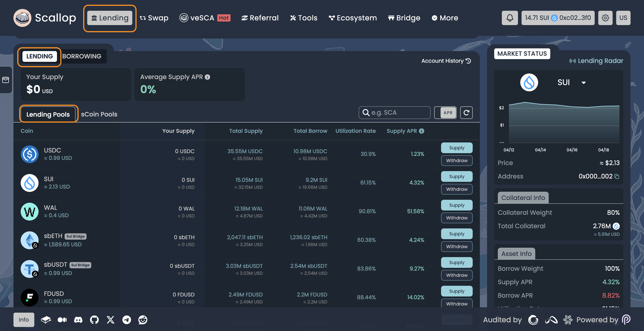The image size is (644, 331).
Task: Switch to the BORROWING tab
Action: [x=82, y=56]
